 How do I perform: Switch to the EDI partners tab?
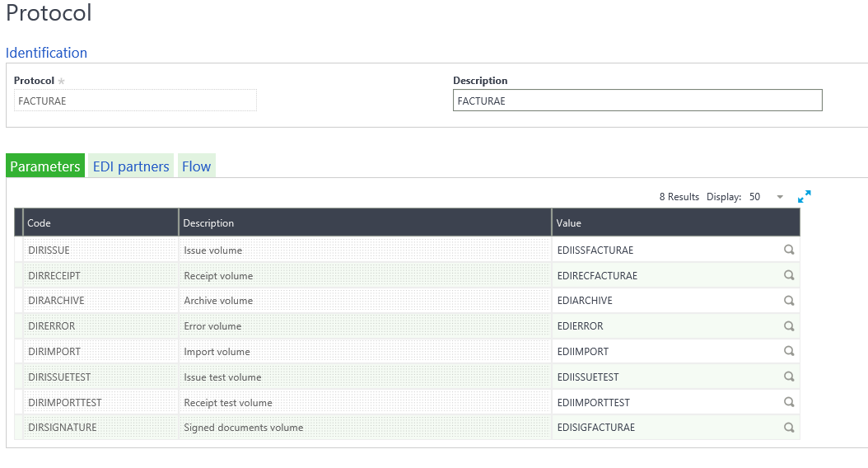(x=131, y=166)
